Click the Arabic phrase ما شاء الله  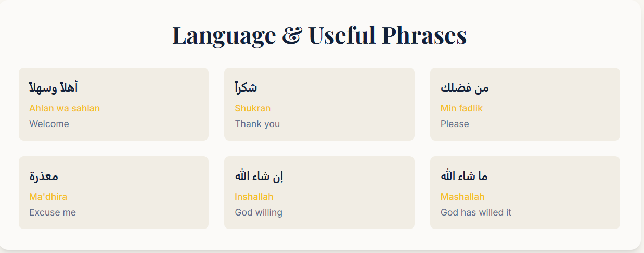point(464,176)
